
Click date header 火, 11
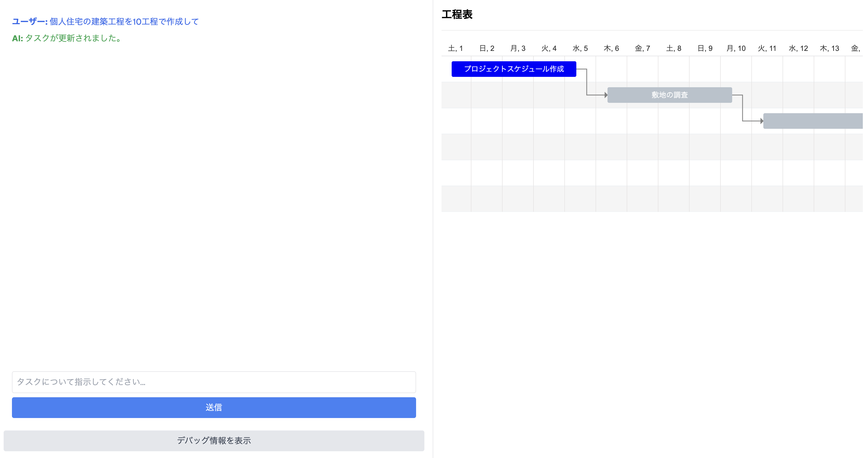click(767, 49)
